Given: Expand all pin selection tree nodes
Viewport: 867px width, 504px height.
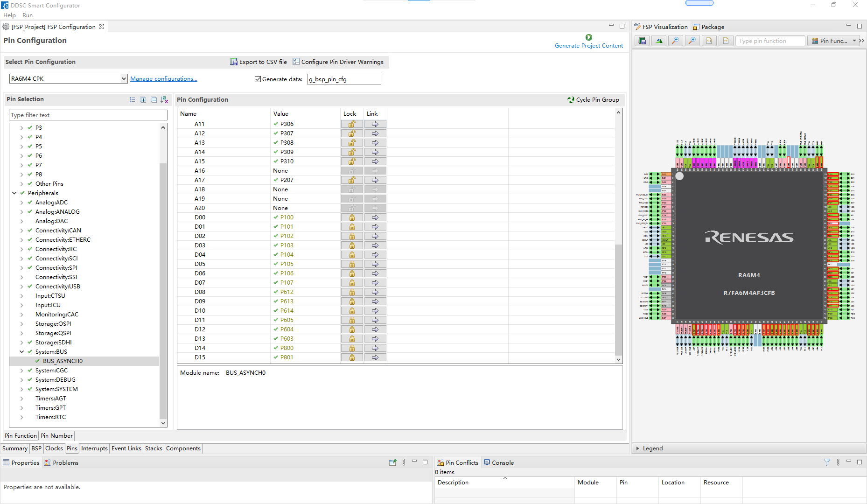Looking at the screenshot, I should [x=143, y=99].
